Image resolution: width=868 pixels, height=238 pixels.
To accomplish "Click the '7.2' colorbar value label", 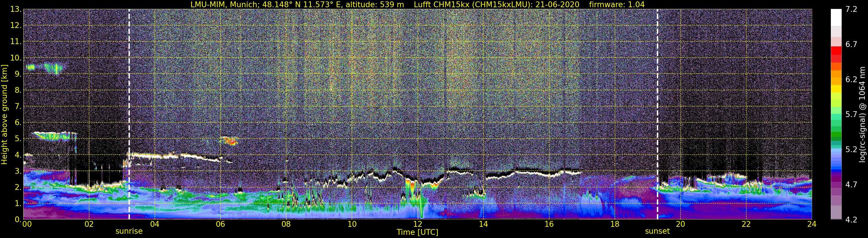I will coord(851,10).
